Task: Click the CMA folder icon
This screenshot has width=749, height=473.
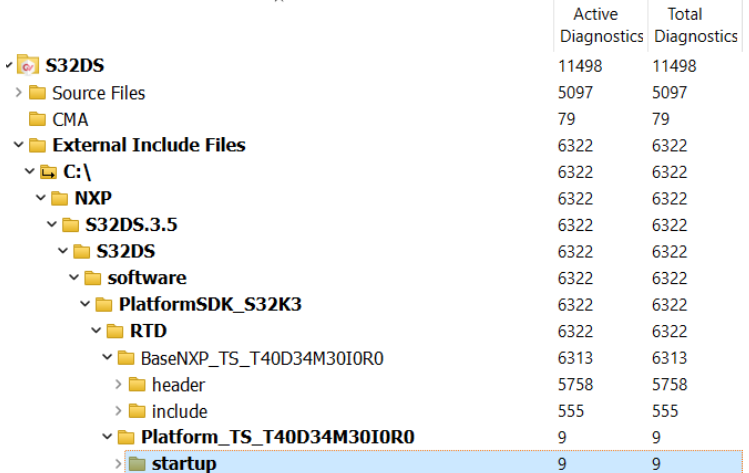Action: coord(37,118)
